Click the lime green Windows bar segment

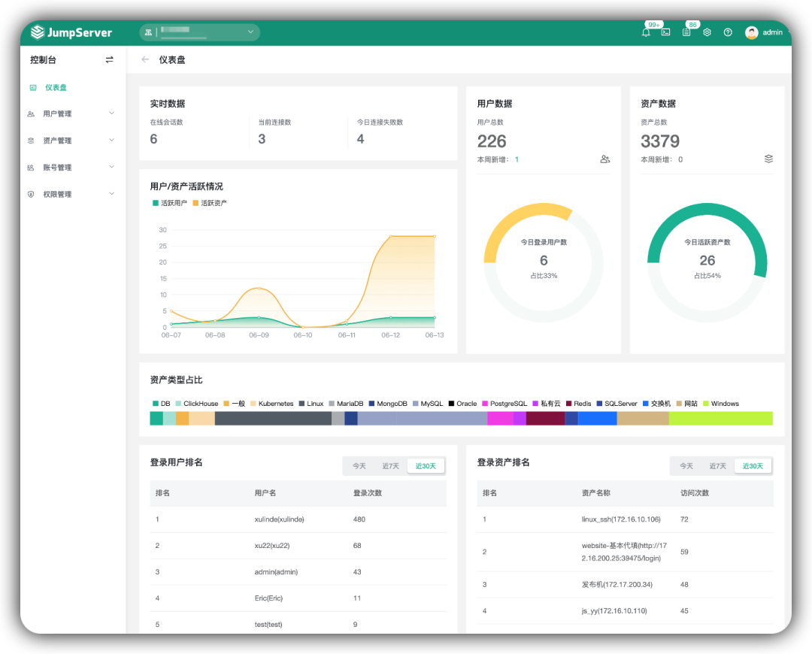(x=721, y=419)
